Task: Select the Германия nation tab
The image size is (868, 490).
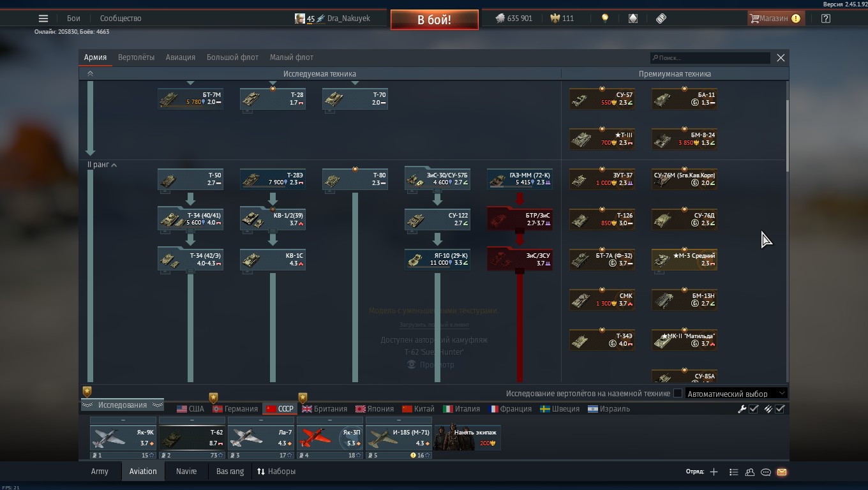Action: tap(236, 409)
